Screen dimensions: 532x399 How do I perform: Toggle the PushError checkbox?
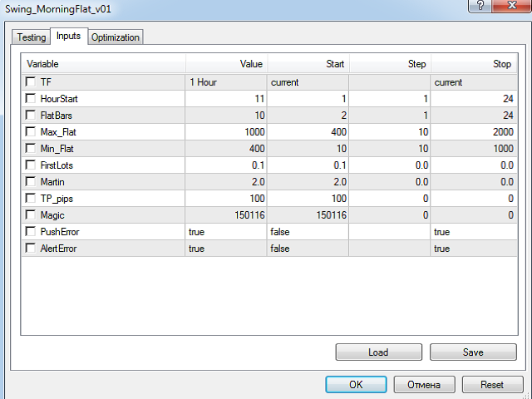pyautogui.click(x=31, y=232)
